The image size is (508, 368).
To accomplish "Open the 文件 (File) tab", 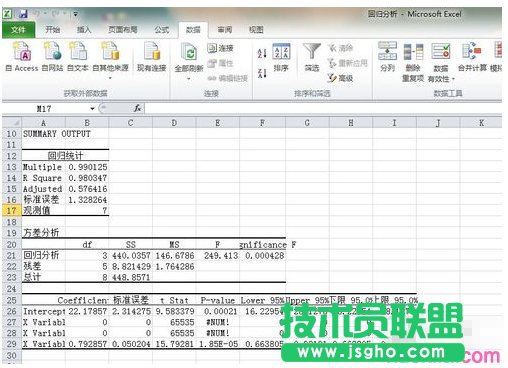I will pyautogui.click(x=18, y=30).
